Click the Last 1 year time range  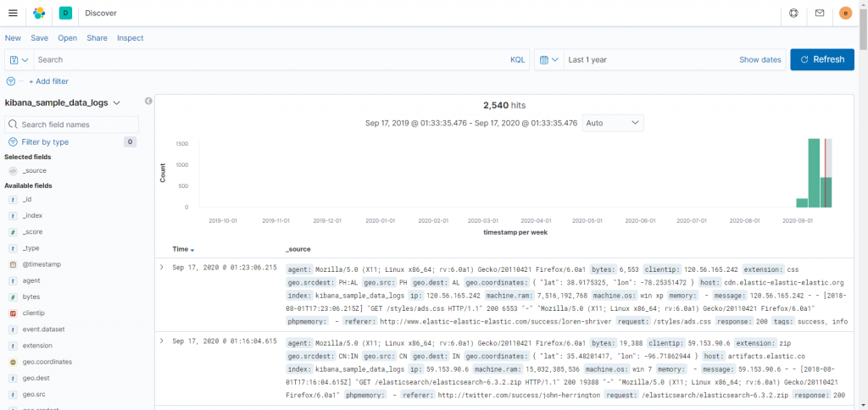coord(587,60)
